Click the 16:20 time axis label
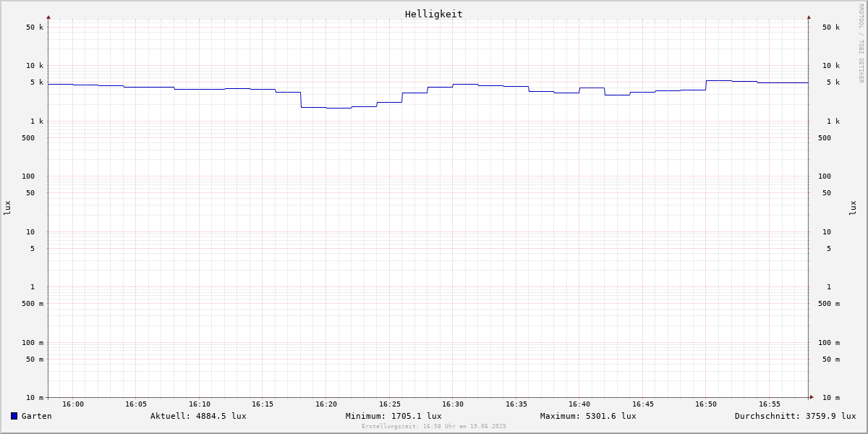The image size is (868, 434). point(326,404)
